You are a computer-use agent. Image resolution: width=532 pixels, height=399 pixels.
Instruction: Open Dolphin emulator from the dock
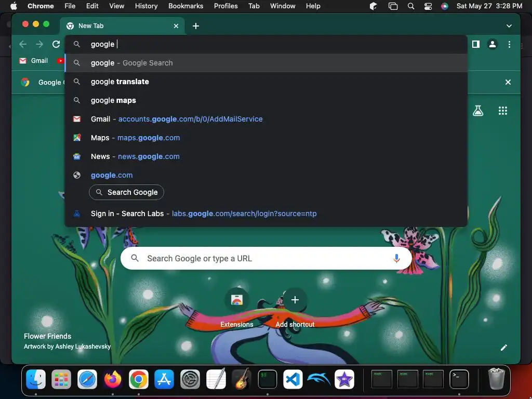pos(318,379)
